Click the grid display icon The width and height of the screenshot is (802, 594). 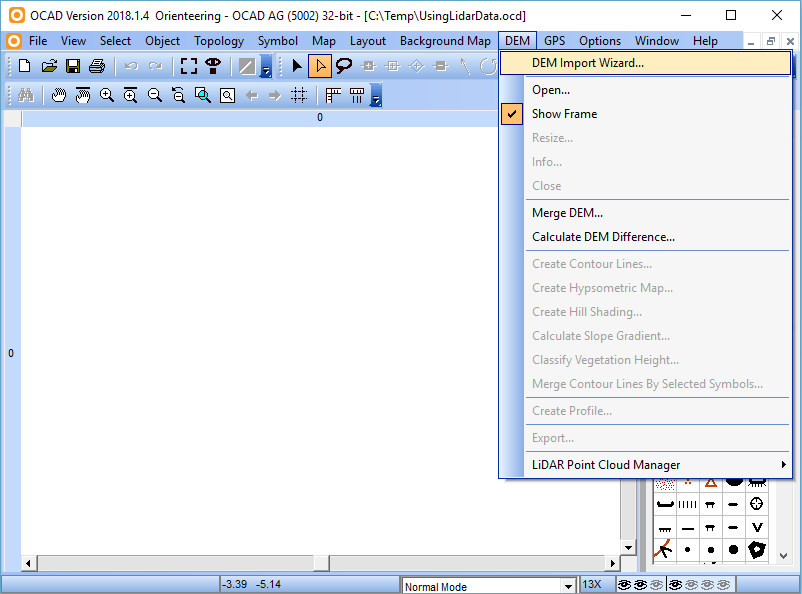(299, 95)
